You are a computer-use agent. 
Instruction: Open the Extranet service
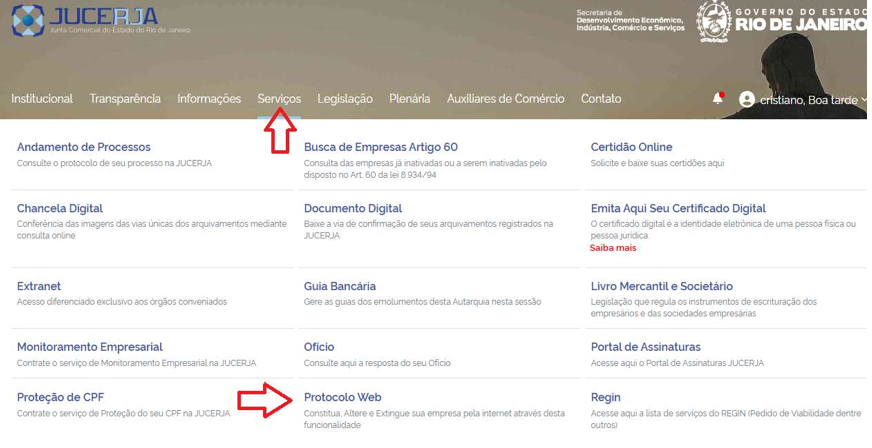(39, 286)
